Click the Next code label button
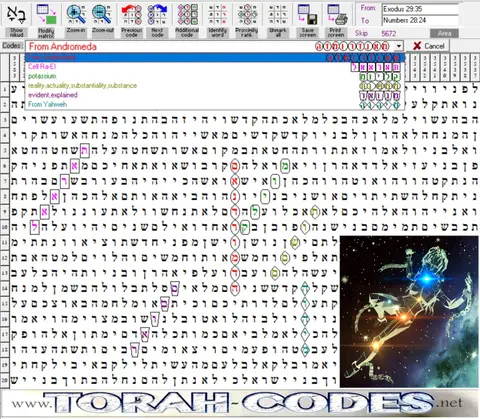Viewport: 480px width, 419px height. (157, 32)
